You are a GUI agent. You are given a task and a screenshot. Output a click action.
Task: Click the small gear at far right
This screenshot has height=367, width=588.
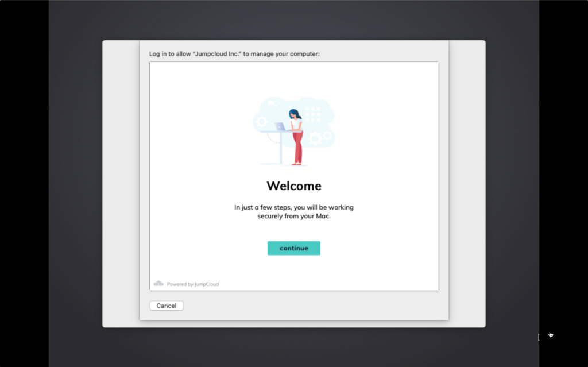click(327, 136)
